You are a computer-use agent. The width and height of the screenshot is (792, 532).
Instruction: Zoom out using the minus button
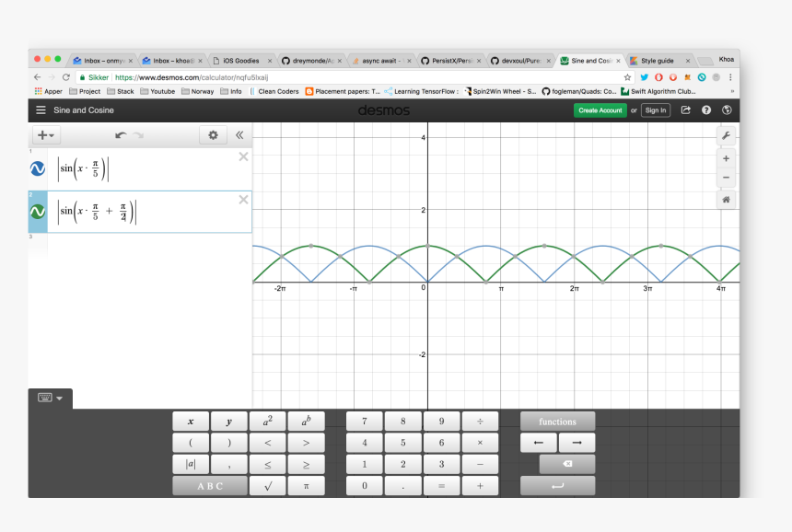[727, 177]
